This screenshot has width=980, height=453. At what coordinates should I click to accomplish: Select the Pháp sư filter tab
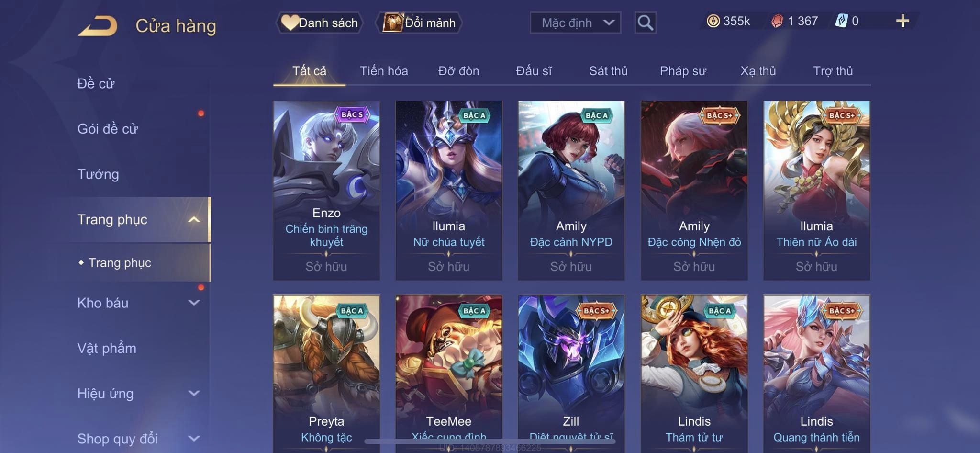[683, 71]
